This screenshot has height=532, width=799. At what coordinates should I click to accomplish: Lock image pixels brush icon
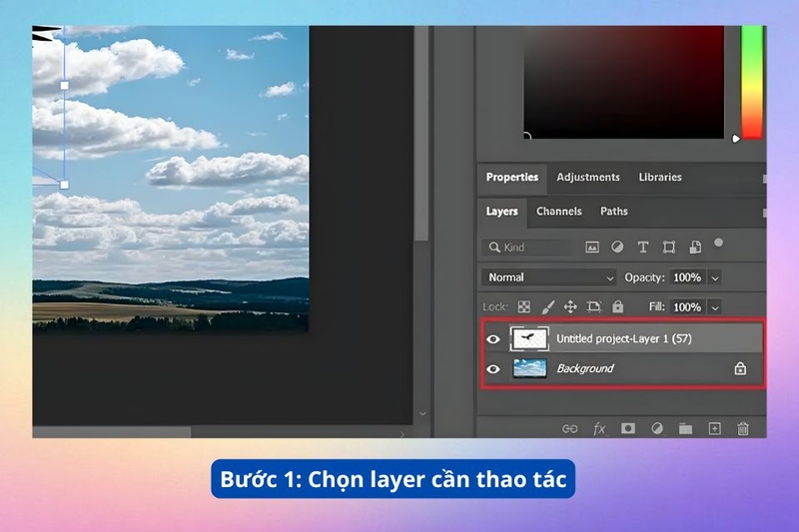pos(547,306)
